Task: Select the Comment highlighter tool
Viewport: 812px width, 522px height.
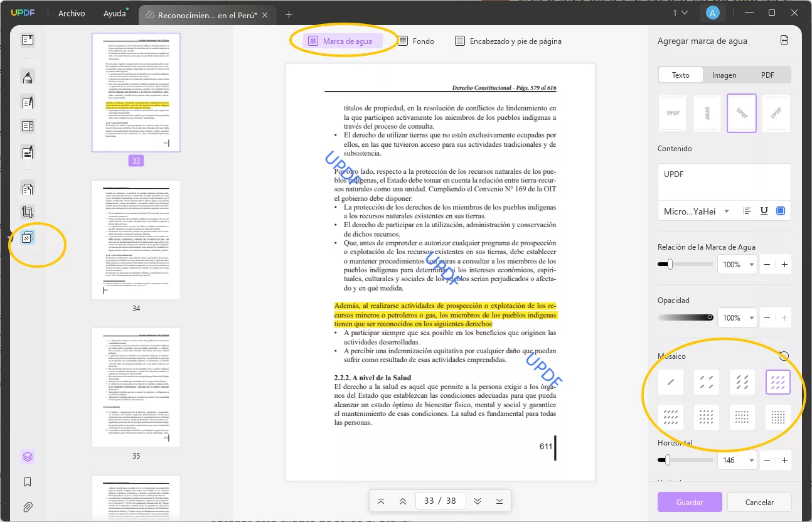Action: click(x=28, y=78)
